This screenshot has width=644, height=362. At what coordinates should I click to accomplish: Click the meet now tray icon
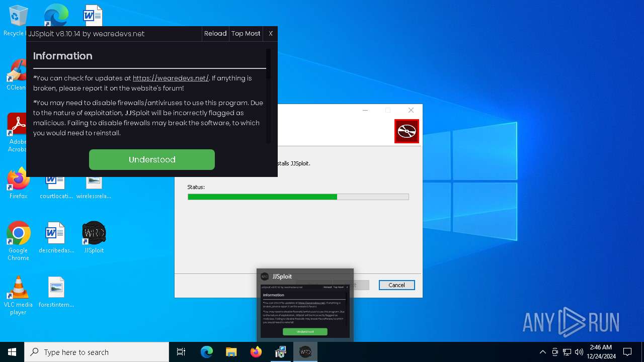555,352
